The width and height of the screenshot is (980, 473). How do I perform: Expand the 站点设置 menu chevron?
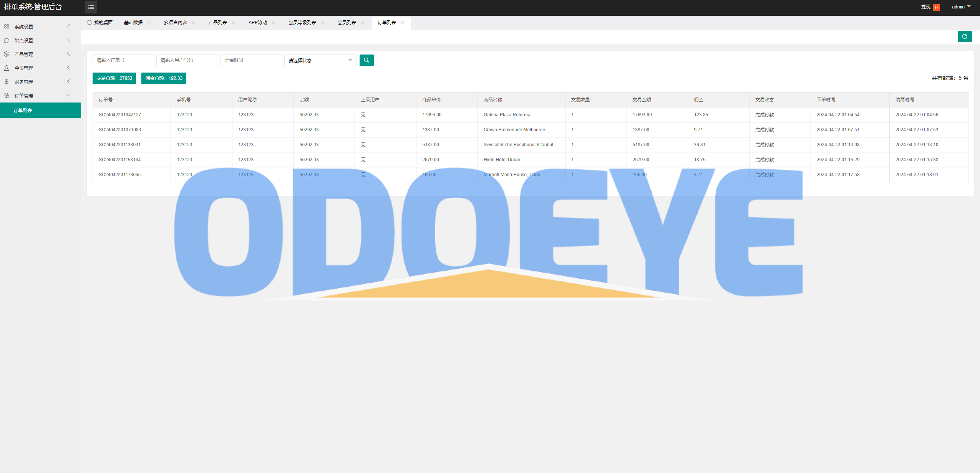[69, 40]
